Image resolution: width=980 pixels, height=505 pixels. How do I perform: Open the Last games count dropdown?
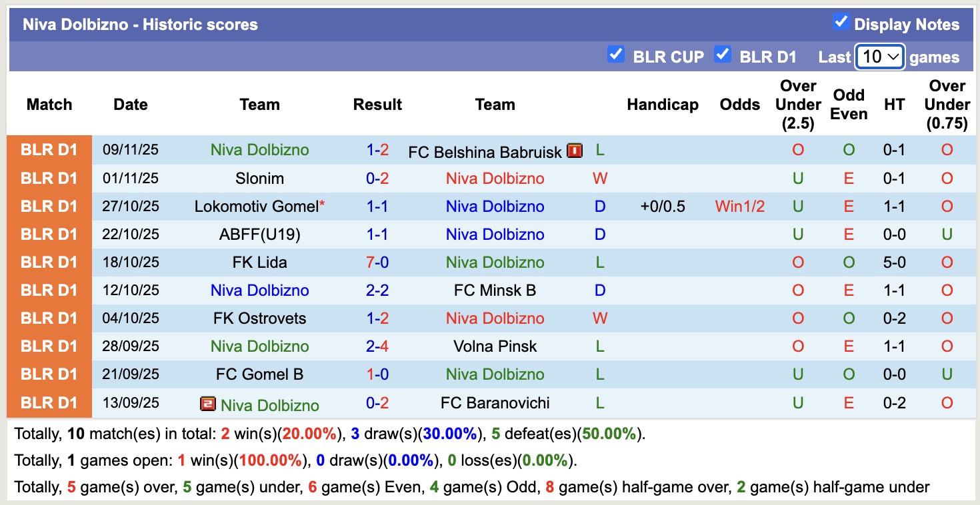click(879, 57)
